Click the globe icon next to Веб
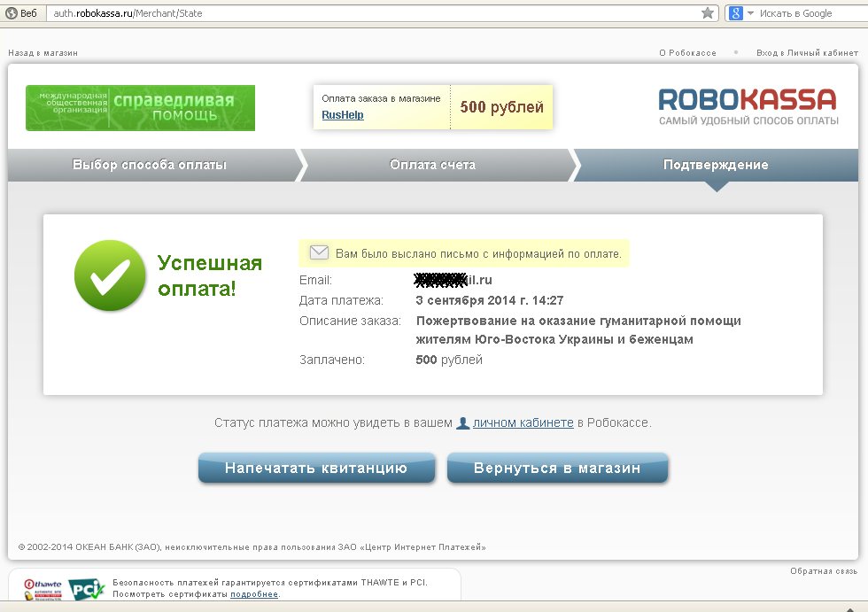This screenshot has width=868, height=612. pyautogui.click(x=11, y=12)
